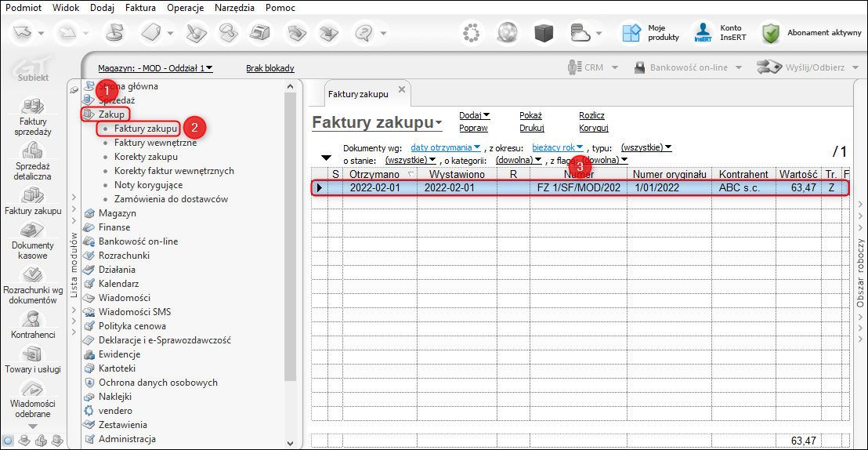This screenshot has width=868, height=450.
Task: Open the Bankowość on-line toolbar dropdown
Action: click(x=688, y=67)
